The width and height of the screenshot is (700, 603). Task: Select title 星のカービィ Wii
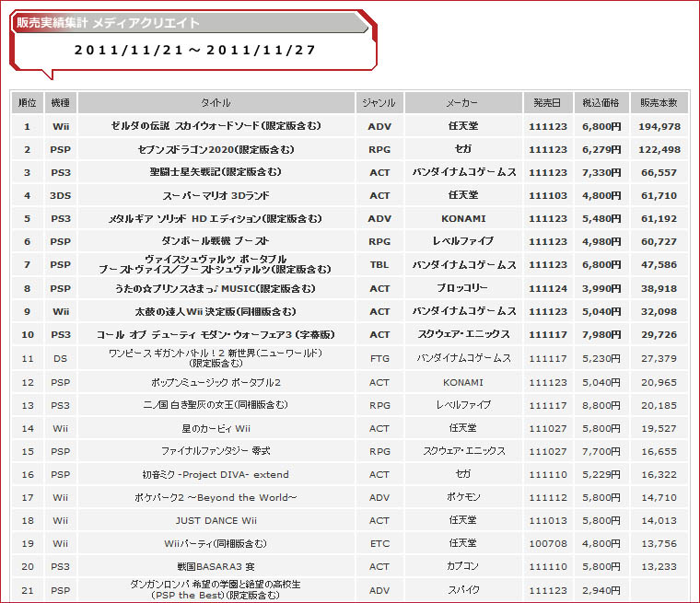coord(216,428)
